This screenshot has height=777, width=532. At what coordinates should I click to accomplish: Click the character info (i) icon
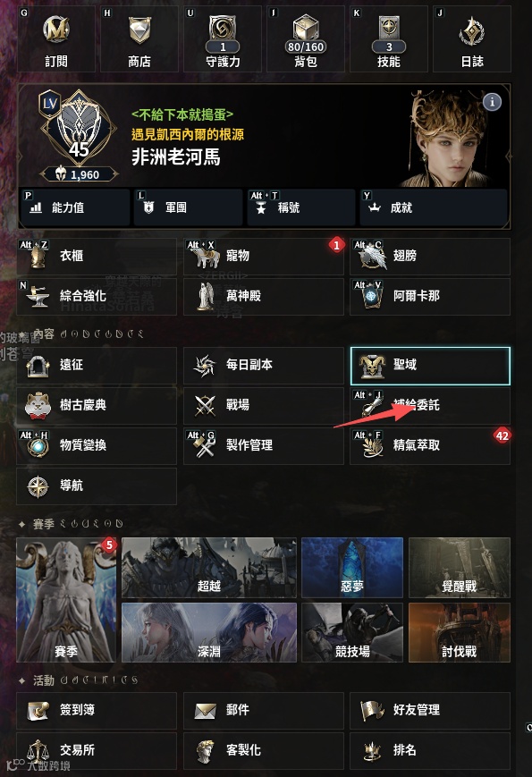(x=492, y=102)
